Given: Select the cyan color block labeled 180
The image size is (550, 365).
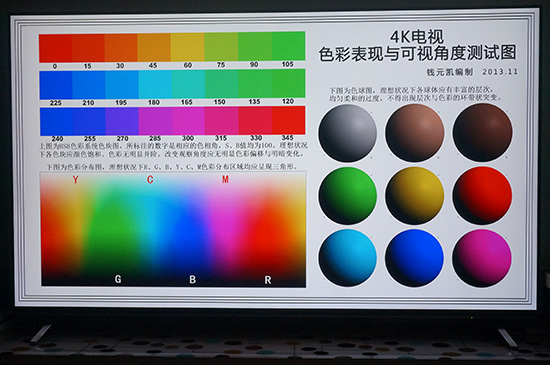Looking at the screenshot, I should (x=155, y=85).
